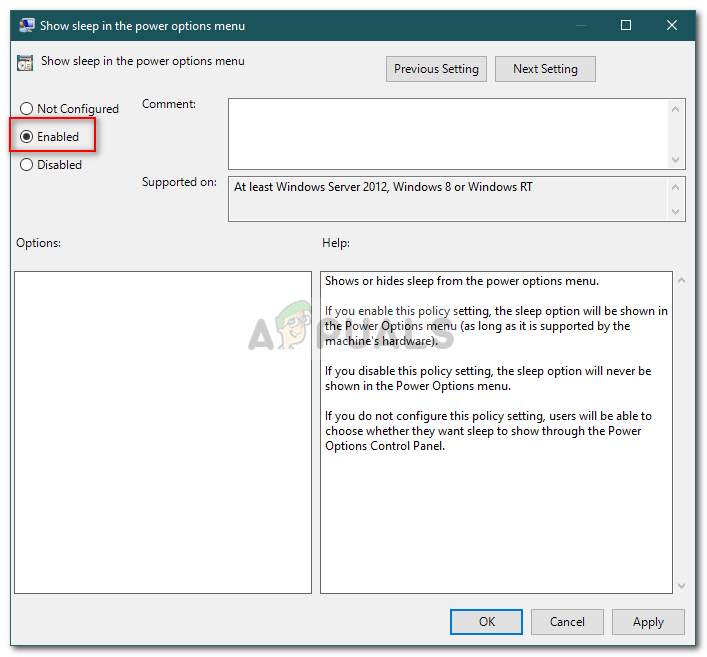Click the 'Shows or hides sleep' help text
The width and height of the screenshot is (707, 657).
pos(462,281)
